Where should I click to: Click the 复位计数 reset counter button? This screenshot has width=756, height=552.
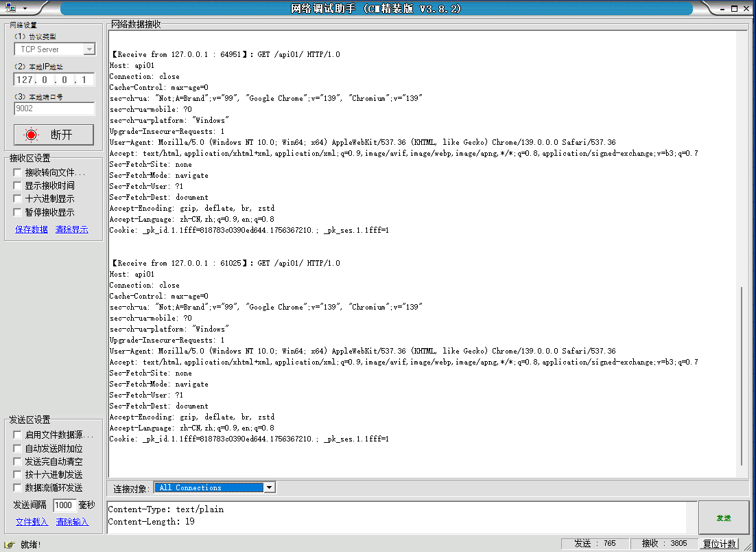click(720, 544)
